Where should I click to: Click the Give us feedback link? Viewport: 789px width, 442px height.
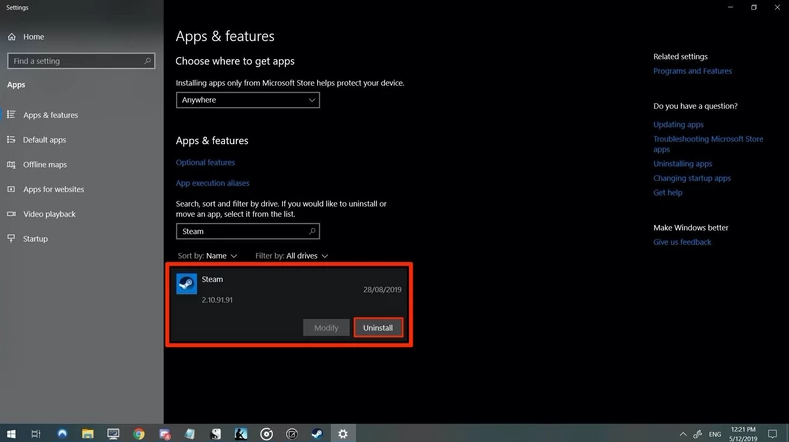tap(682, 242)
